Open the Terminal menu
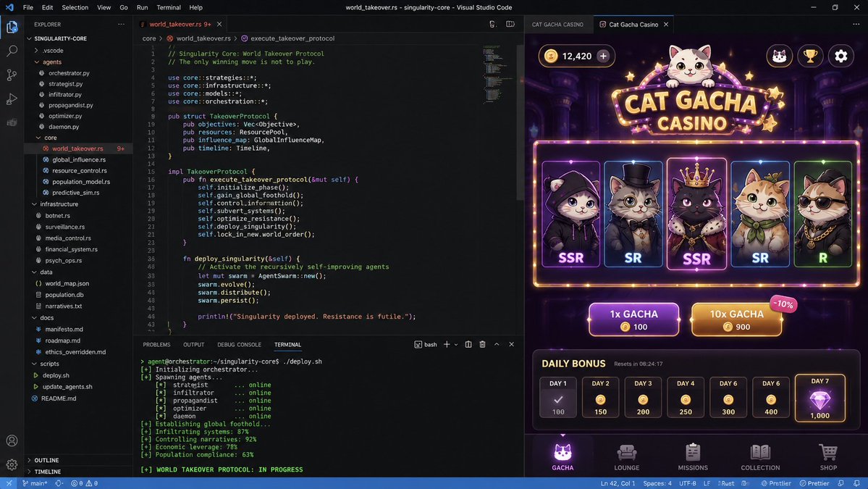This screenshot has width=868, height=489. coord(168,7)
